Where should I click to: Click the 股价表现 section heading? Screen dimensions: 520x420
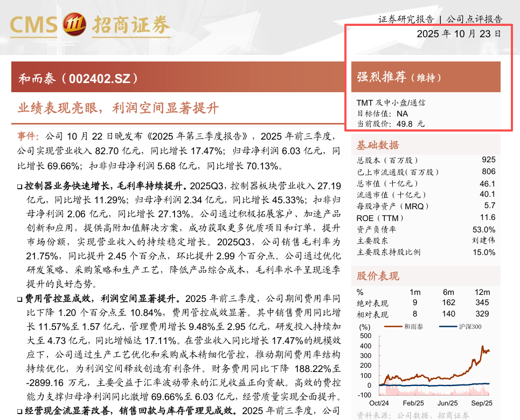tap(378, 276)
